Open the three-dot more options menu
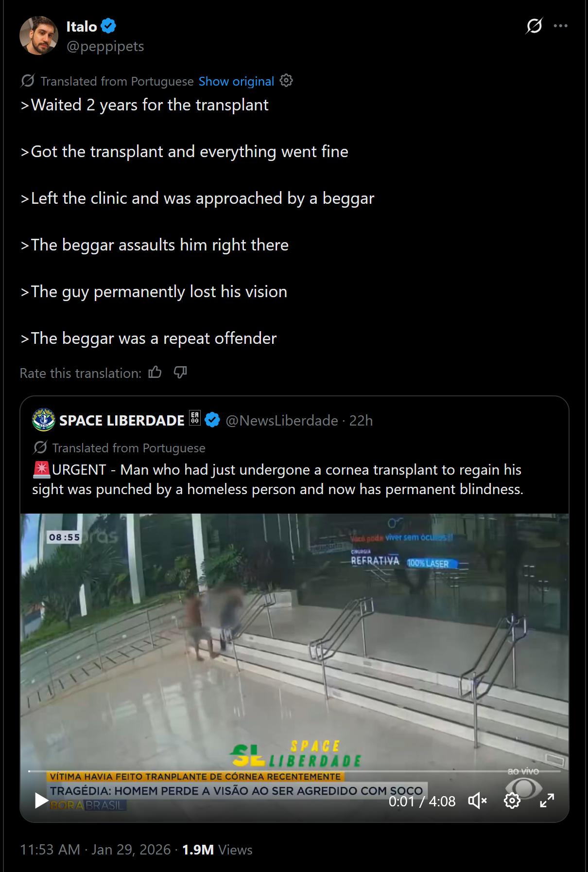The image size is (588, 872). (560, 26)
